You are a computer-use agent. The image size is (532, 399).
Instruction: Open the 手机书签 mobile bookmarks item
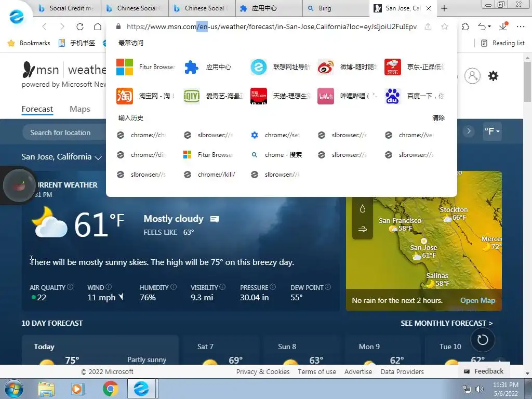[x=77, y=43]
